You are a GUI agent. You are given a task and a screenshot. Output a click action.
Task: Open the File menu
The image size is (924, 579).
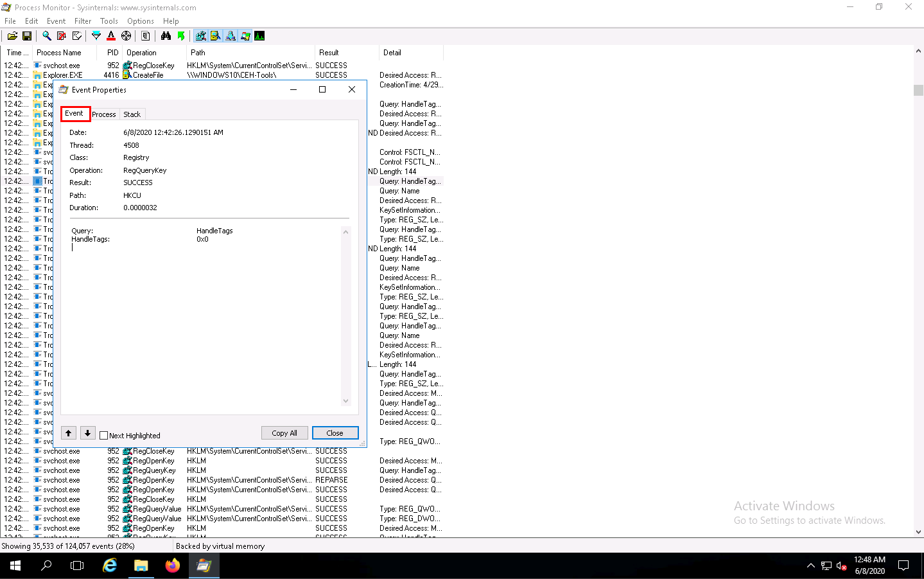coord(10,21)
